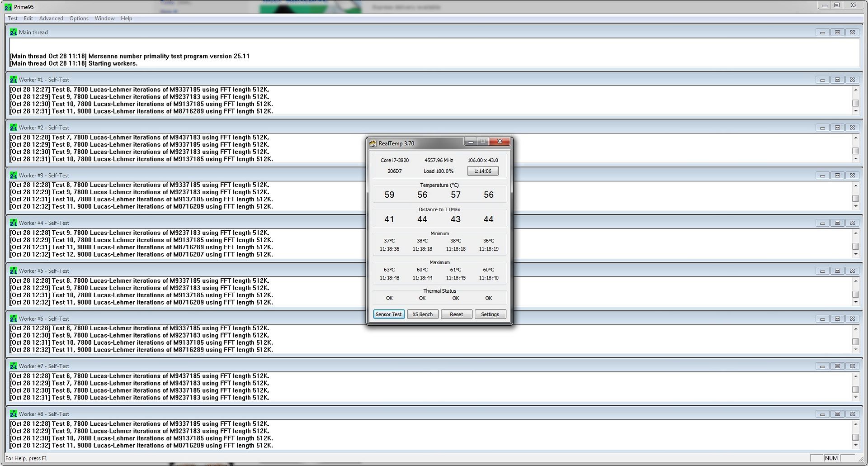
Task: Click the 1:14:06 uptime button in RealTemp
Action: click(x=483, y=171)
